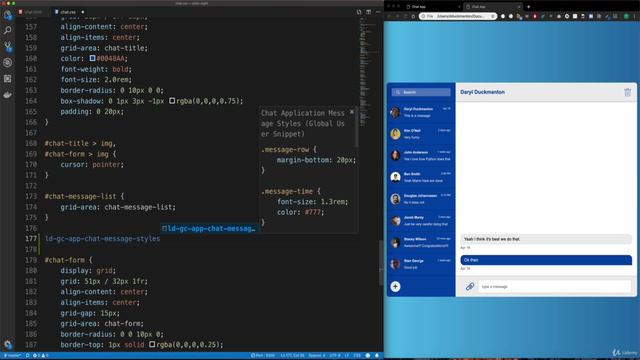Select the ld-gc-app-chat-messag suggestion item
This screenshot has height=360, width=640.
(x=209, y=229)
